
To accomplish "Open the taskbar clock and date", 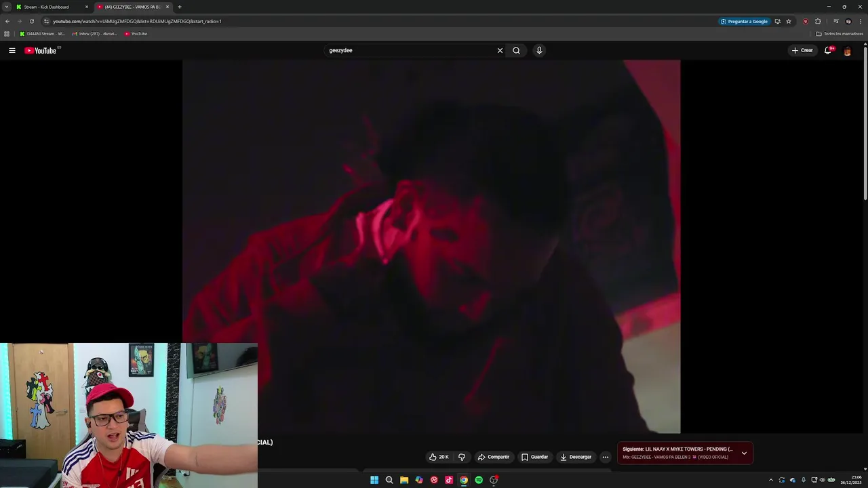I will pos(852,480).
